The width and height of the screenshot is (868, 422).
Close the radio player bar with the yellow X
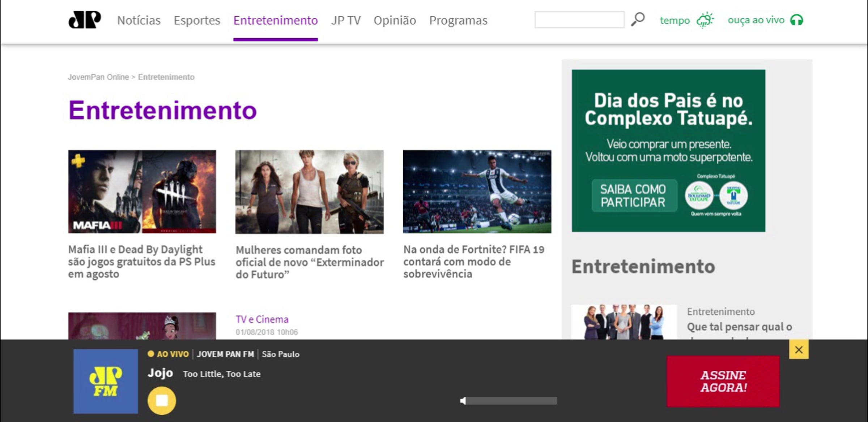click(x=799, y=349)
